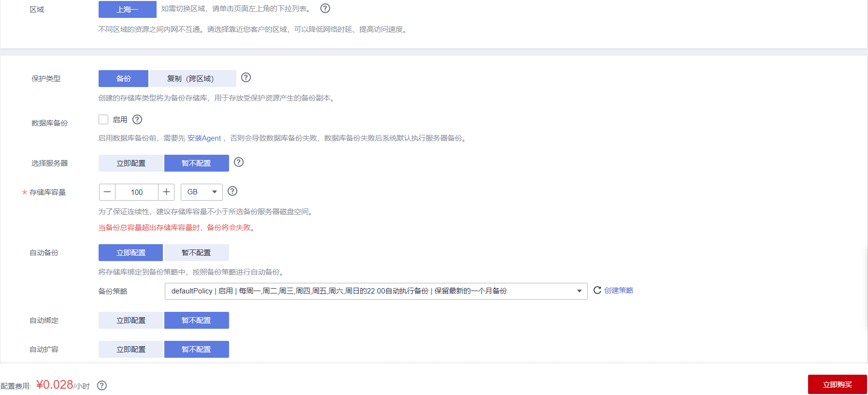This screenshot has height=395, width=868.
Task: Click the capacity value field showing 100
Action: pos(137,192)
